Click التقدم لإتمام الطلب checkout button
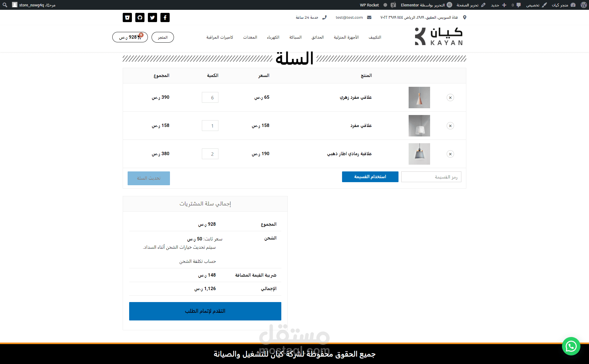This screenshot has width=589, height=364. pos(205,311)
